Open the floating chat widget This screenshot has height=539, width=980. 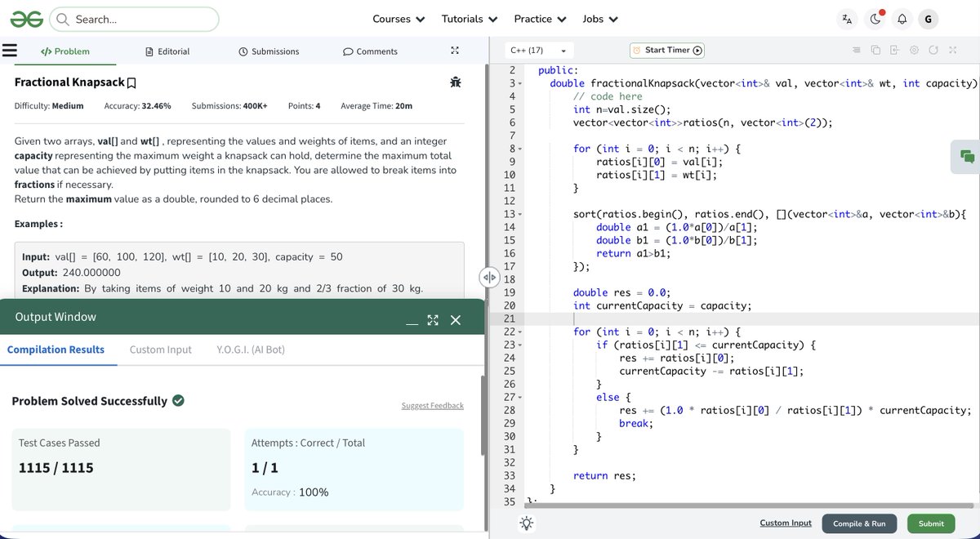point(967,156)
